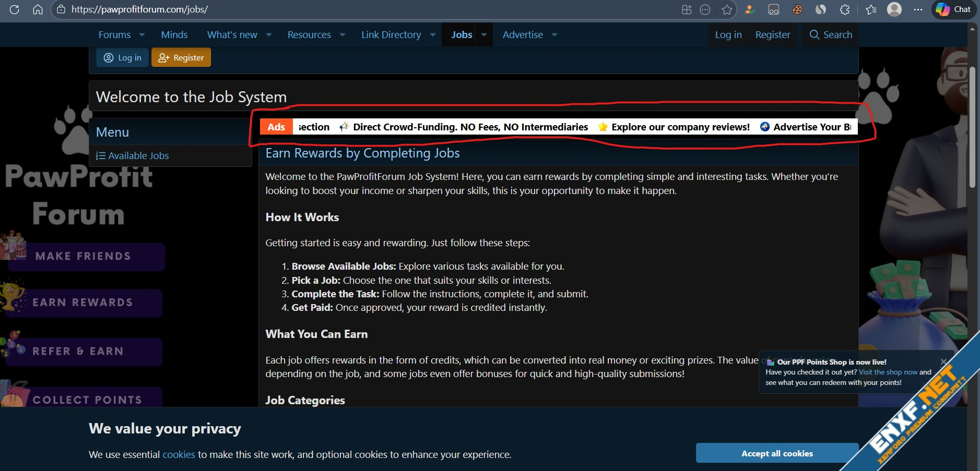Add this page to favorites with the star
This screenshot has width=980, height=471.
(727, 9)
